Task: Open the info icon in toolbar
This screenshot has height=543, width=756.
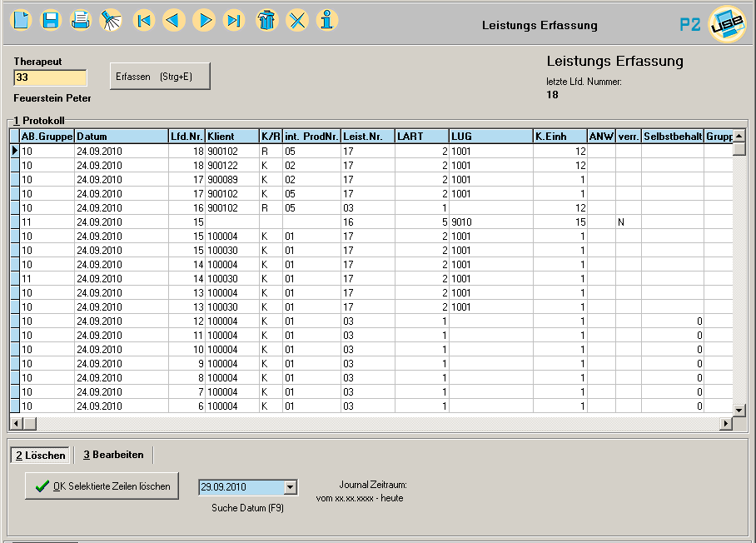Action: [327, 20]
